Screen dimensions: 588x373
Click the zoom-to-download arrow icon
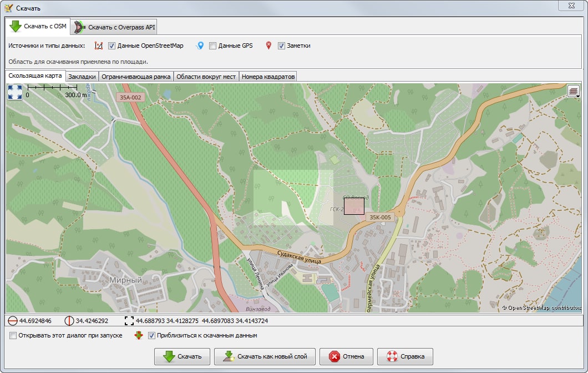click(139, 335)
